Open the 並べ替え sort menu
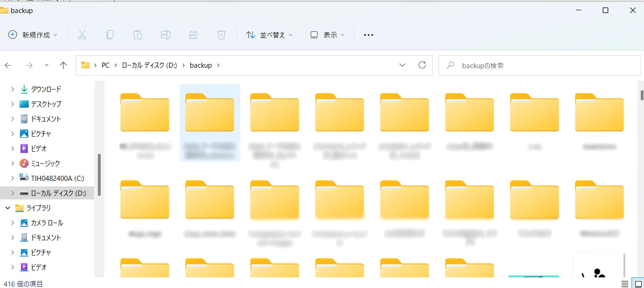Image resolution: width=644 pixels, height=288 pixels. (x=269, y=35)
